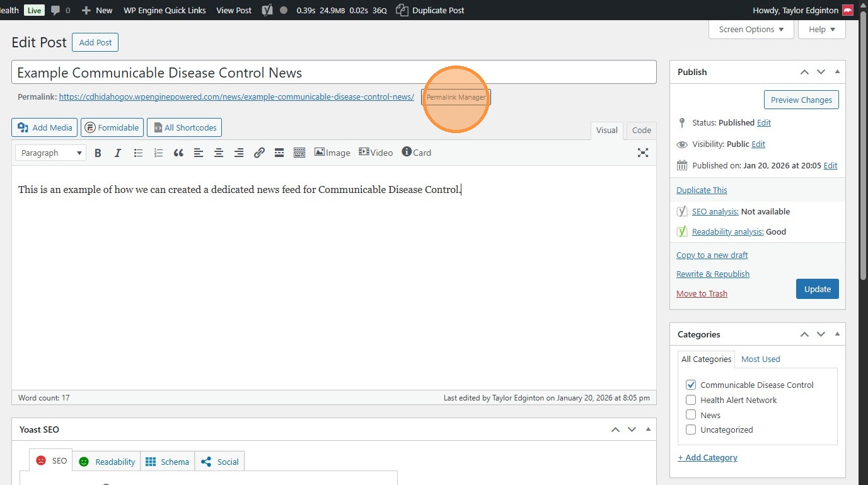Screen dimensions: 868x485
Task: Click the Move to Trash link
Action: (x=702, y=293)
